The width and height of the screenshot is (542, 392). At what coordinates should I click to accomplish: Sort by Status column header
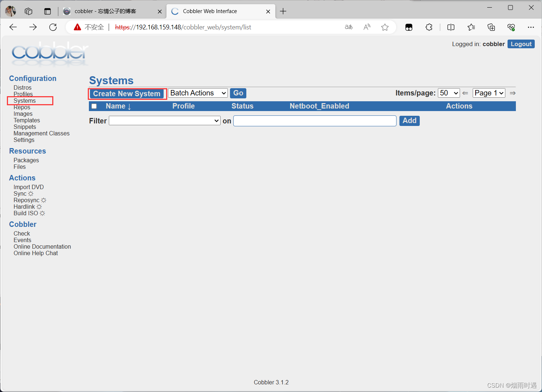(x=242, y=106)
